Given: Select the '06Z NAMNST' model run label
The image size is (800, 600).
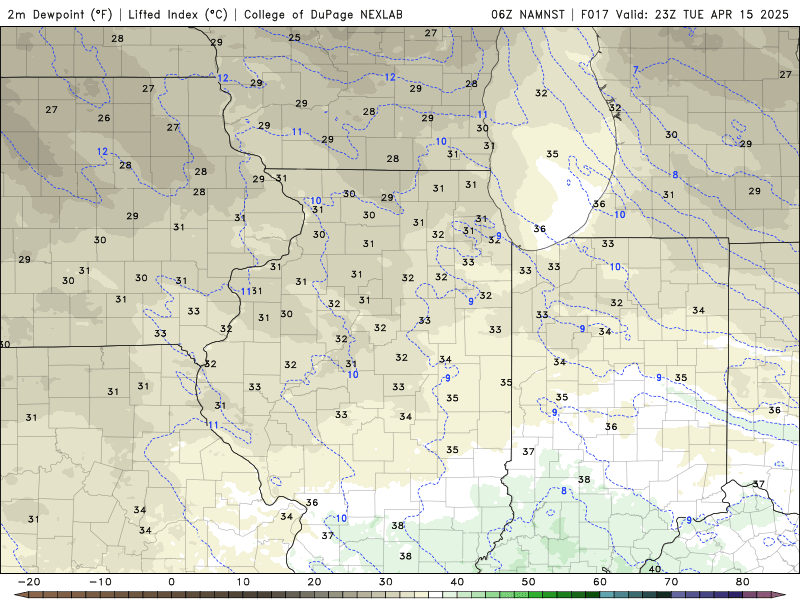Looking at the screenshot, I should click(528, 14).
